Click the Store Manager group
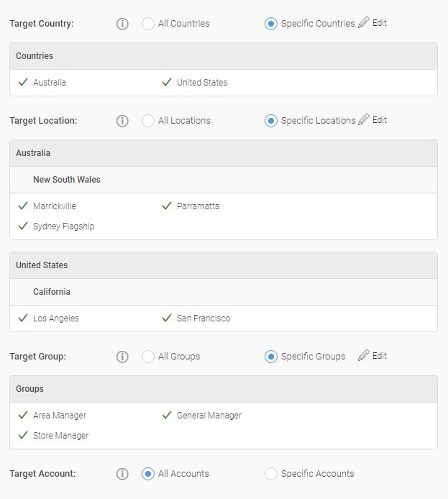 (61, 435)
